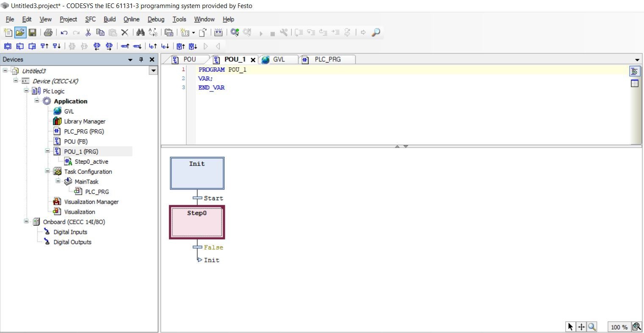Screen dimensions: 644x333
Task: Switch declaration editor to textual view
Action: click(x=634, y=71)
